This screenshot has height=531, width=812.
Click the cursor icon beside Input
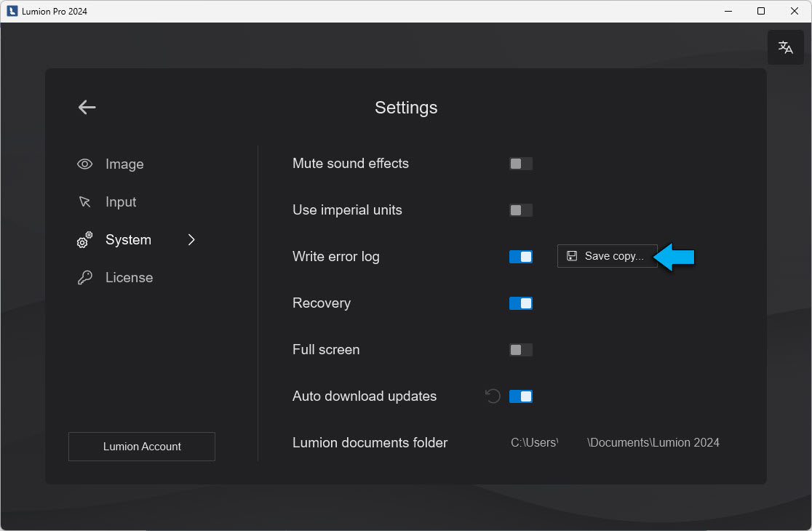point(85,202)
